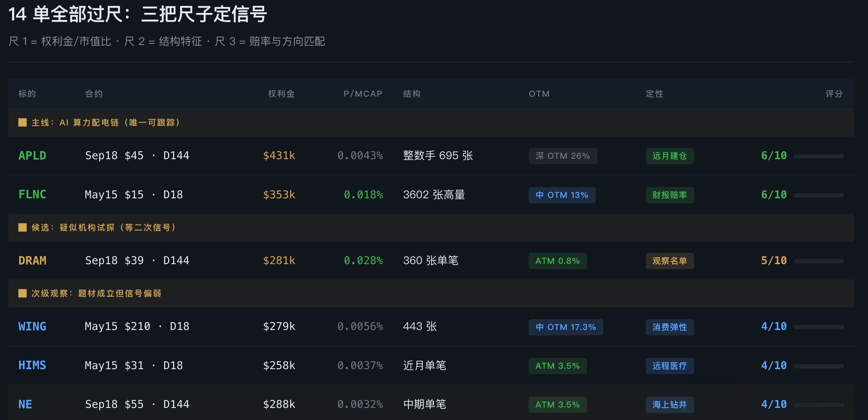Select the 远月建仓 tag badge
Screen dimensions: 868x420
(669, 156)
